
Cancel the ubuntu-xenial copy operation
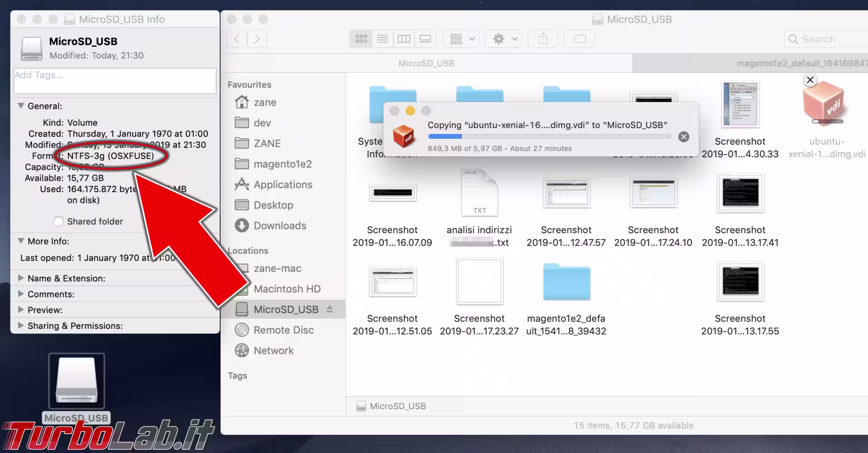(684, 137)
